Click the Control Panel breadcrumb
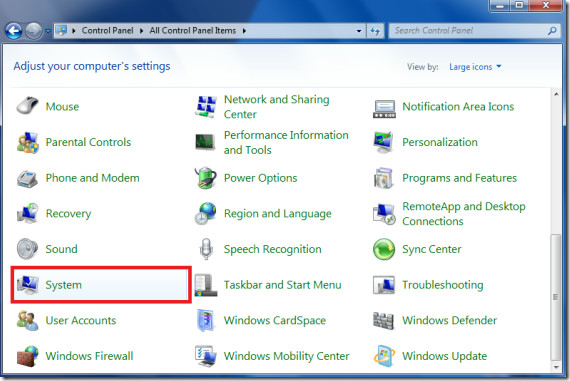The height and width of the screenshot is (381, 570). coord(107,31)
